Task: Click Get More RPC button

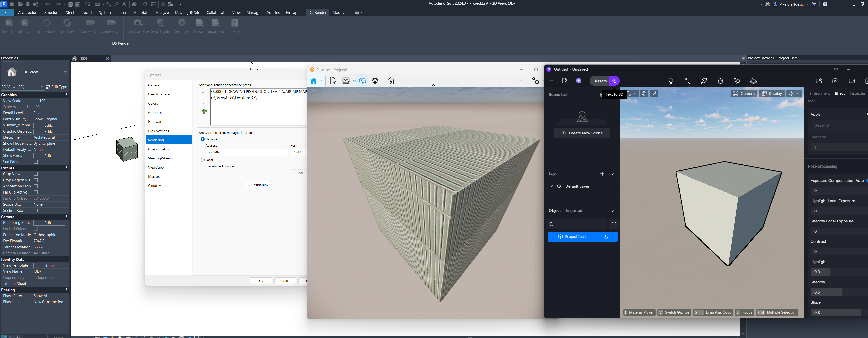Action: [x=257, y=185]
